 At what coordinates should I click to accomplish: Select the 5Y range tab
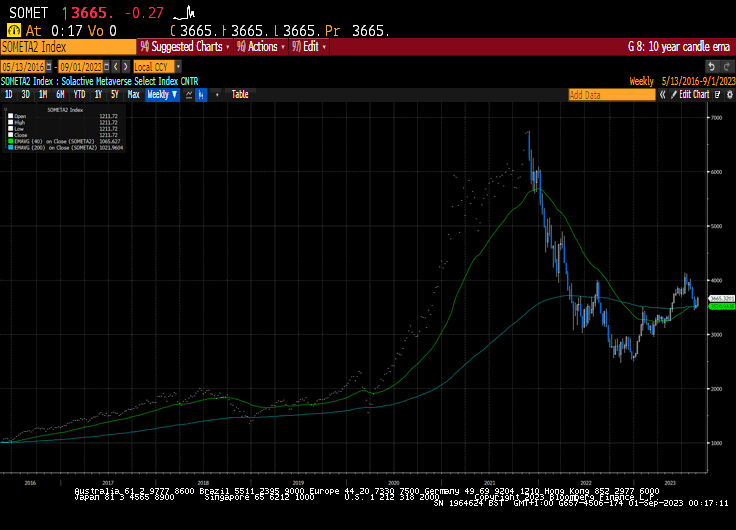pos(115,95)
